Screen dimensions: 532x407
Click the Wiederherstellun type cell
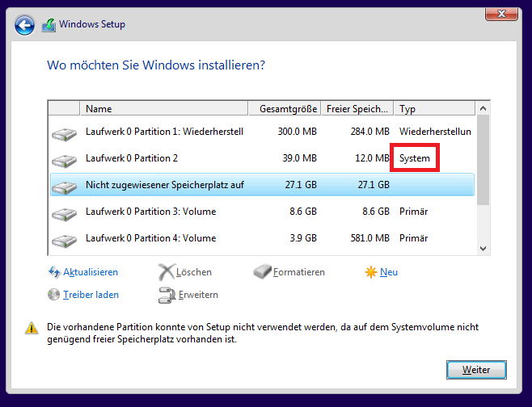point(435,132)
